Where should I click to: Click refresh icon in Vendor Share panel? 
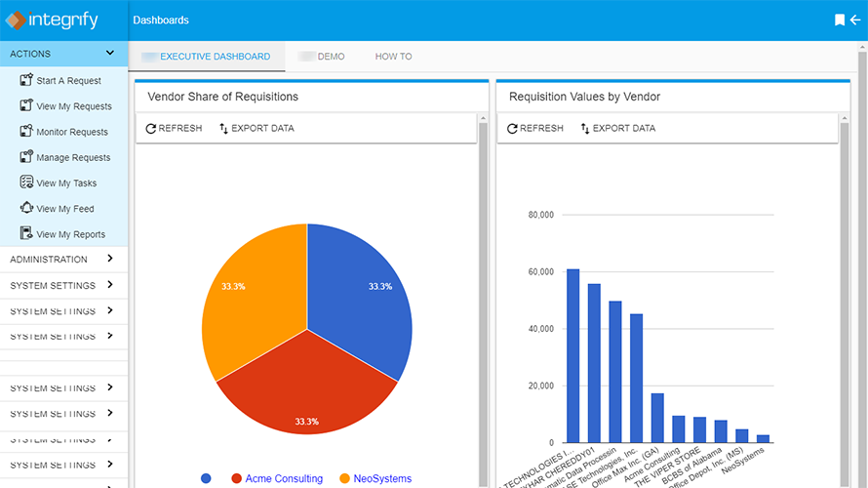[150, 129]
